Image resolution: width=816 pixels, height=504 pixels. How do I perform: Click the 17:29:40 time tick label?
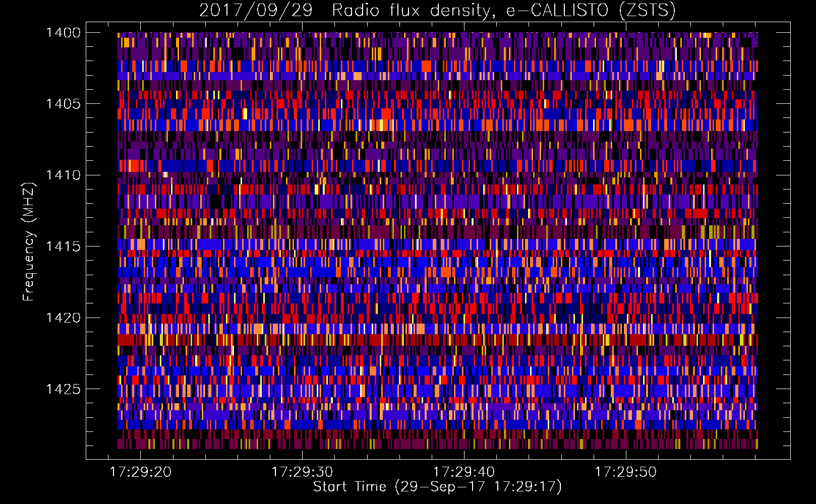[464, 472]
